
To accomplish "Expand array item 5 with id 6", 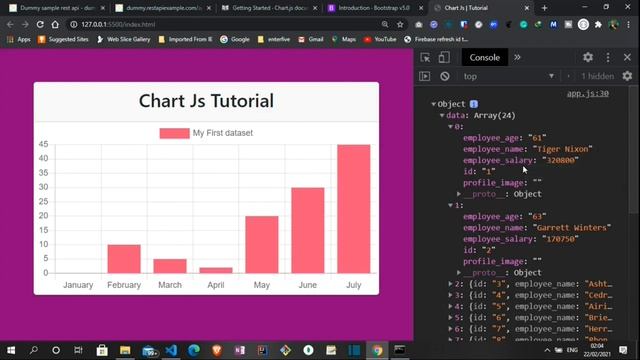I will pyautogui.click(x=451, y=318).
